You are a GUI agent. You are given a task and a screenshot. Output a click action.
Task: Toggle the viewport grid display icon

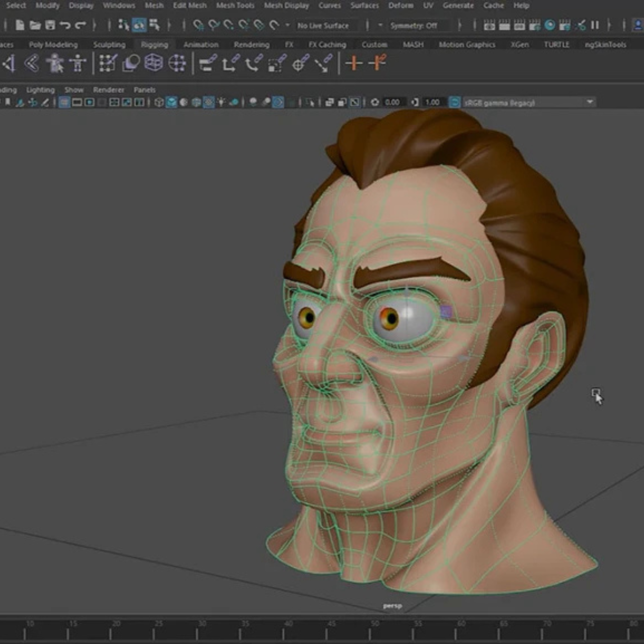point(64,102)
